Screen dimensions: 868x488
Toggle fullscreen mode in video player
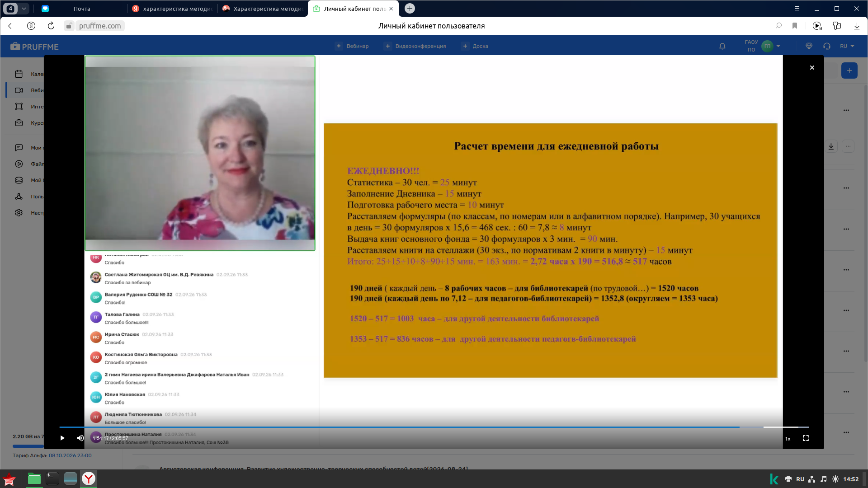click(806, 438)
